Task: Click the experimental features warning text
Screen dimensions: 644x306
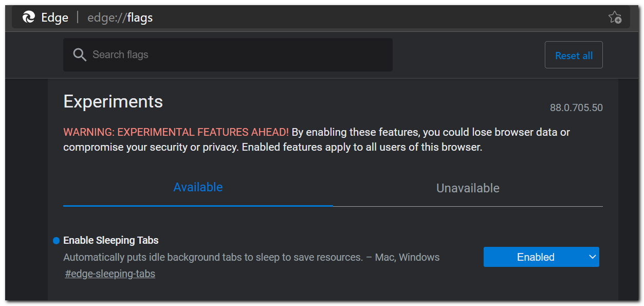Action: point(175,132)
